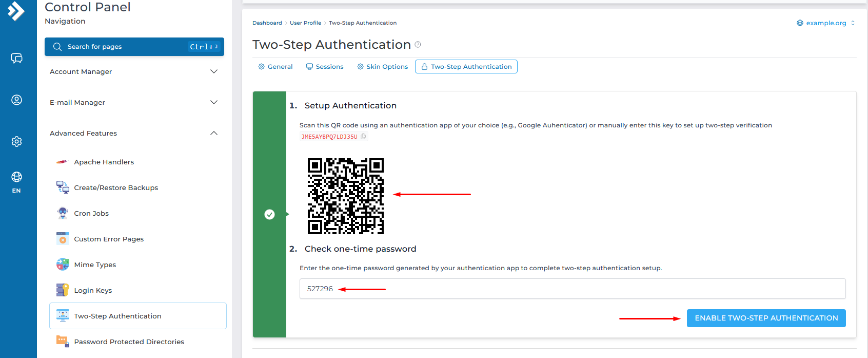868x358 pixels.
Task: Click the DirectAdmin logo icon
Action: click(16, 10)
